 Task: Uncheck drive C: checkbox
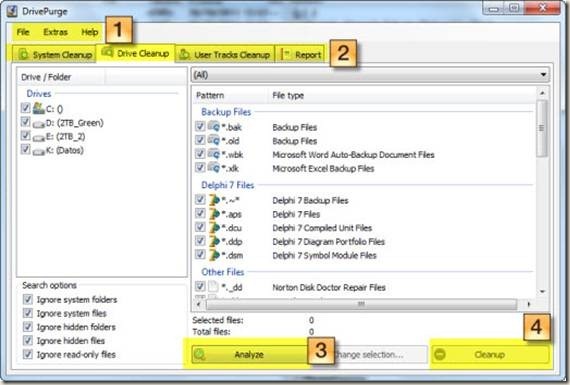click(x=25, y=108)
